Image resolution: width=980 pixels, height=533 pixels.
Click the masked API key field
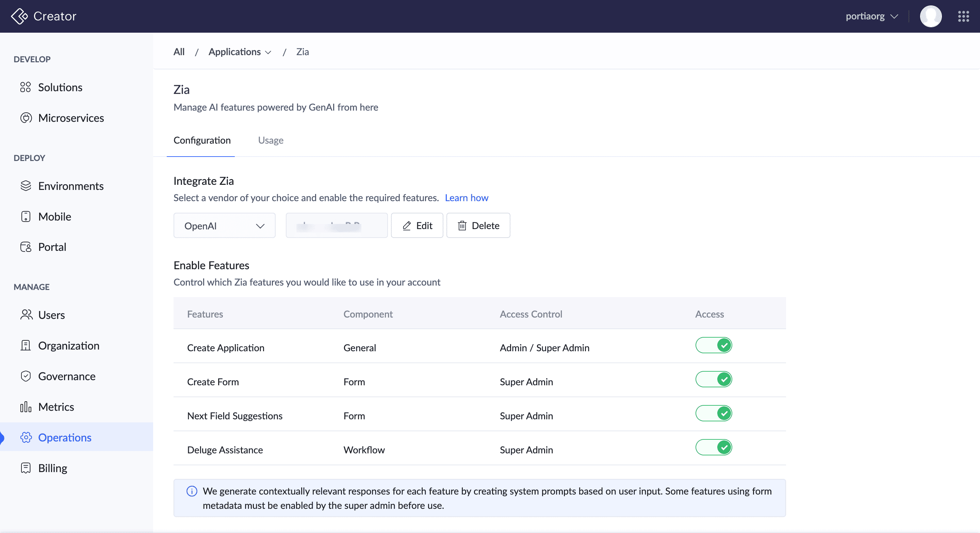(337, 226)
